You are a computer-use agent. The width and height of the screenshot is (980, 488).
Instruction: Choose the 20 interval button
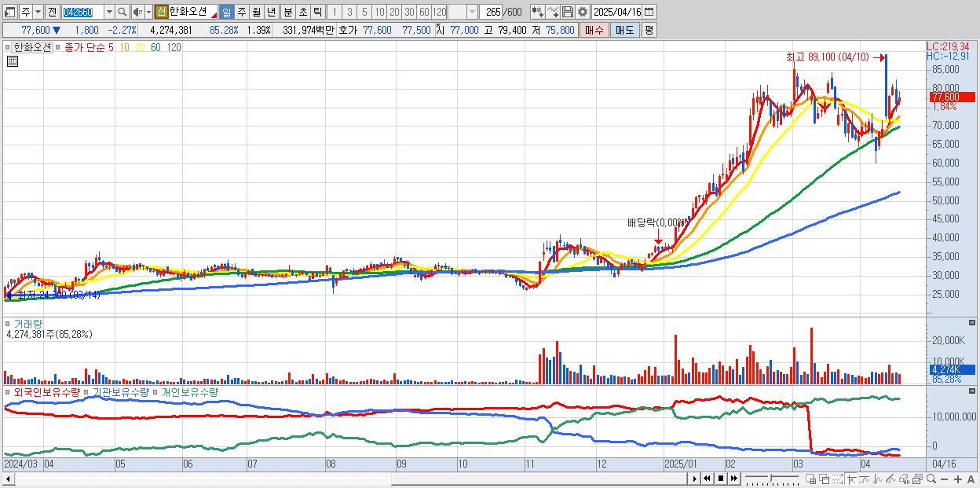click(394, 12)
